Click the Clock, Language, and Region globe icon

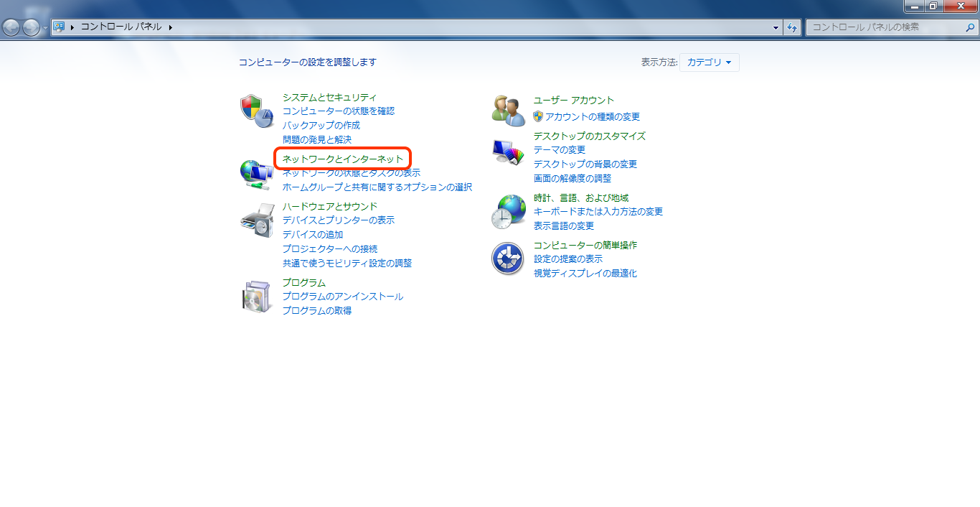(508, 212)
